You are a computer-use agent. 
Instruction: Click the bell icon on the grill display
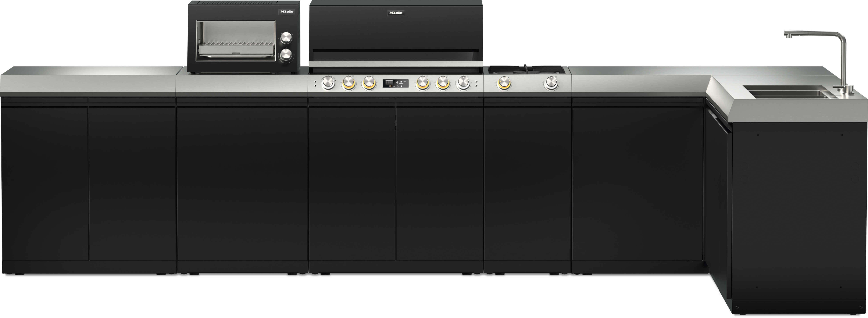coord(394,86)
